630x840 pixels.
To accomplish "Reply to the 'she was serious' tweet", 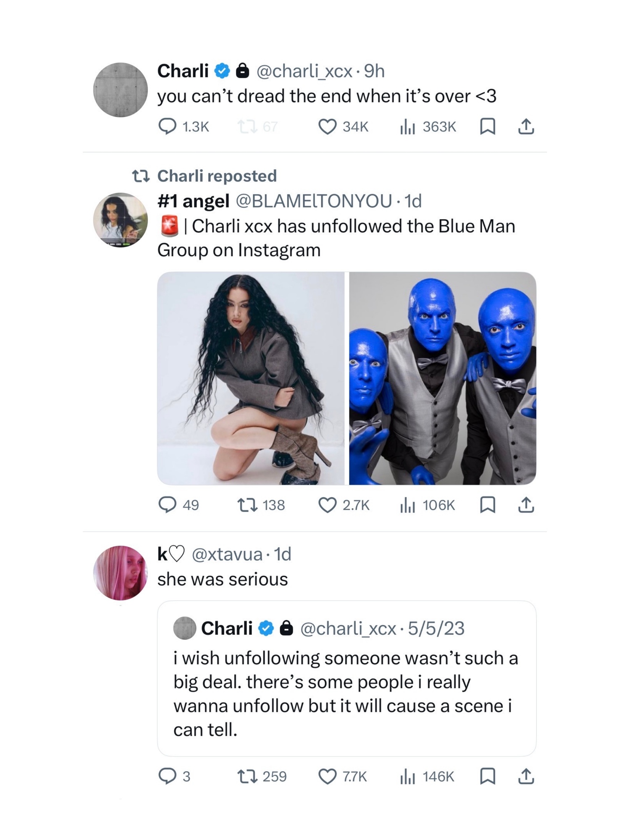I will pos(167,776).
